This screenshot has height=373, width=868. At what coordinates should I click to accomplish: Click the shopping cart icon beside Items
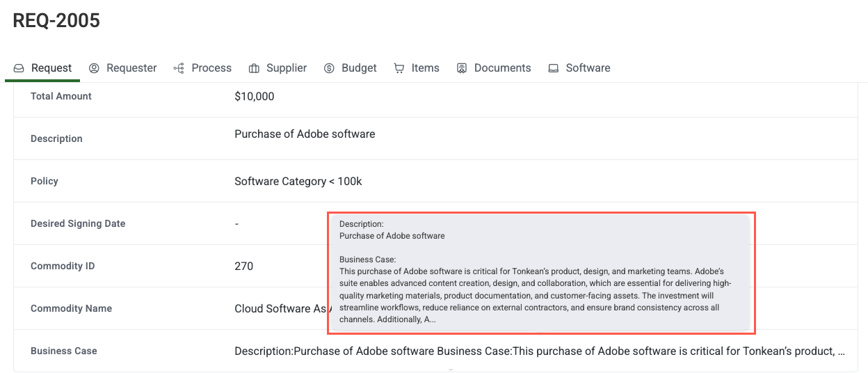tap(399, 68)
